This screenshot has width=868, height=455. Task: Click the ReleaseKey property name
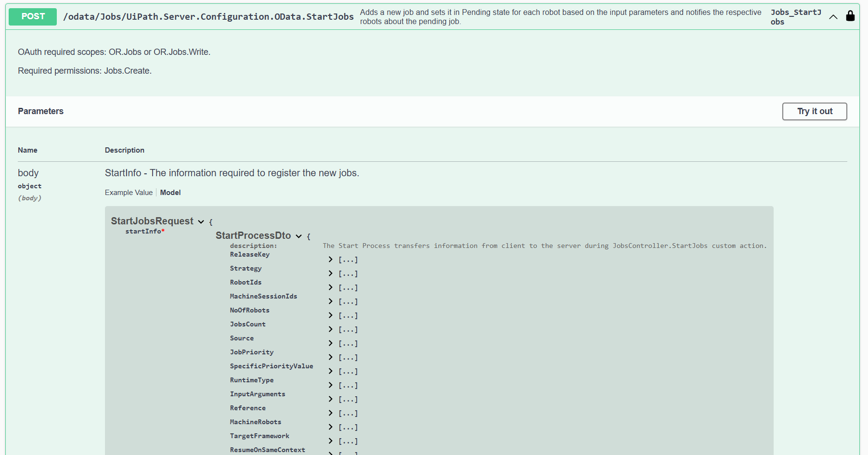click(250, 255)
